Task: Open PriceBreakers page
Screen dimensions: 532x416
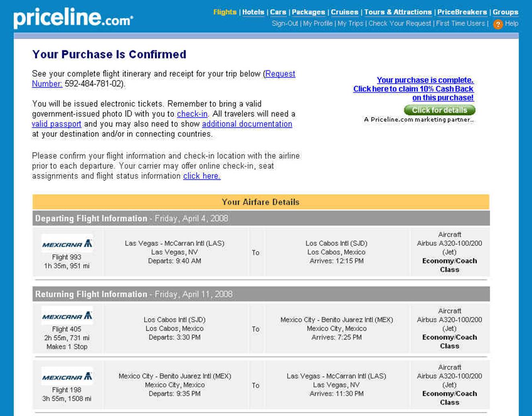Action: (x=462, y=12)
